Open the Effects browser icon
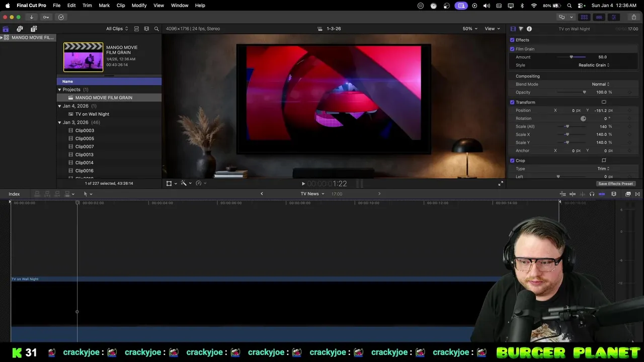644x362 pixels. (628, 194)
